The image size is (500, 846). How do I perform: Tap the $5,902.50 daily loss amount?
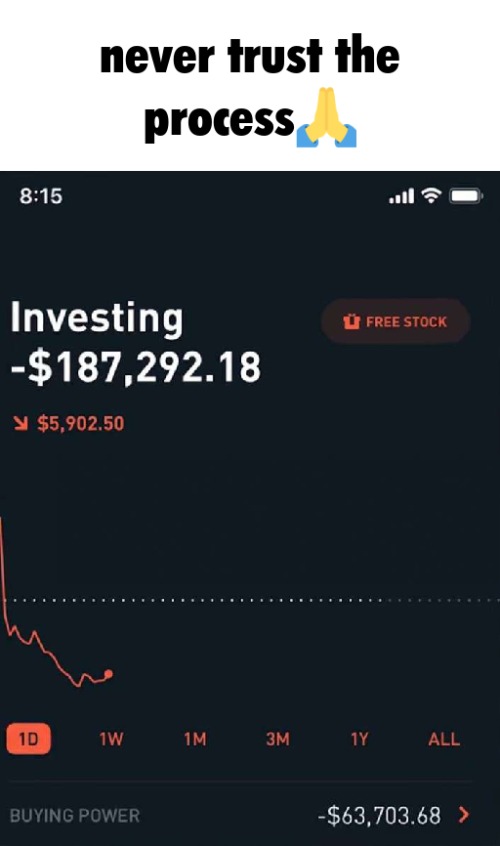(81, 424)
